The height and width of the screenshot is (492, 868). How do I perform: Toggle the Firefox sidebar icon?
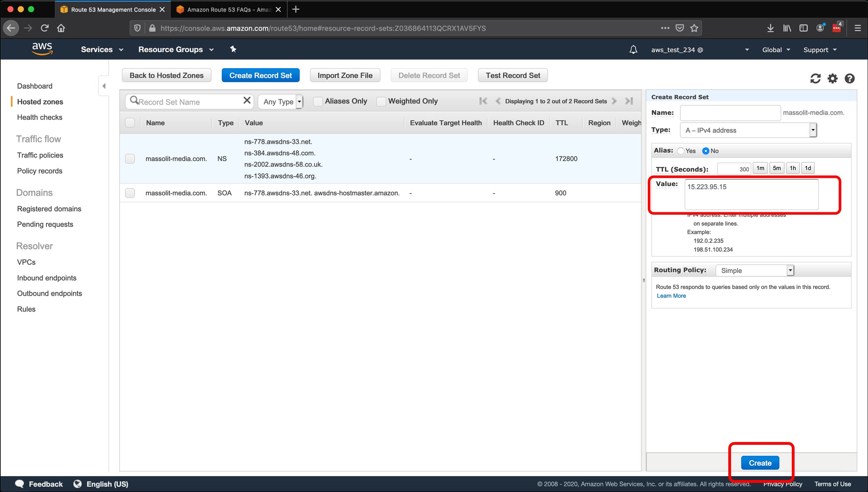coord(804,28)
